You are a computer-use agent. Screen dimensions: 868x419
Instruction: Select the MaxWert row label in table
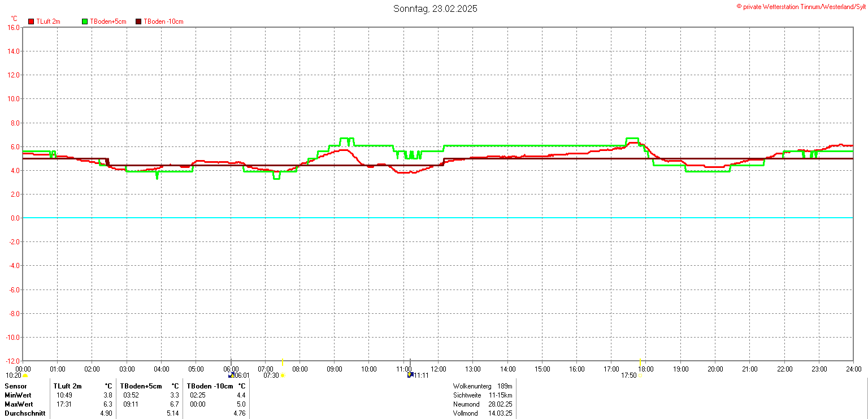coord(19,404)
